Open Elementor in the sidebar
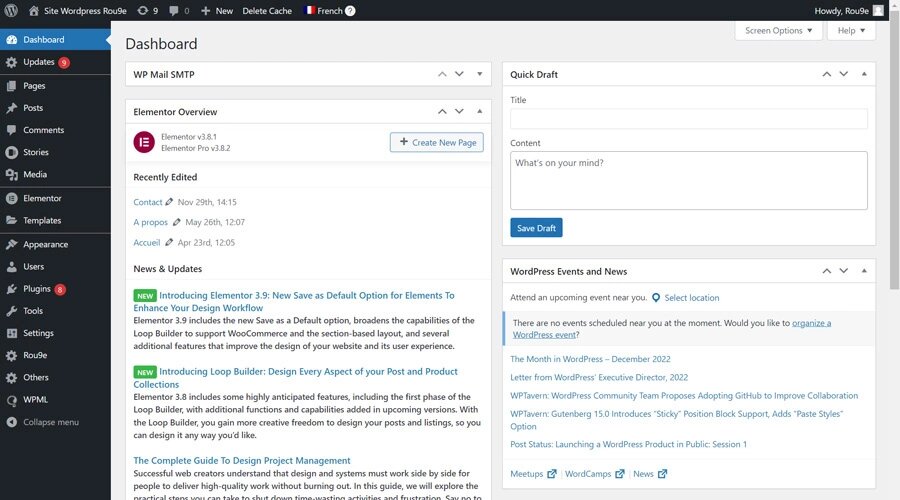Viewport: 900px width, 500px height. [x=55, y=198]
